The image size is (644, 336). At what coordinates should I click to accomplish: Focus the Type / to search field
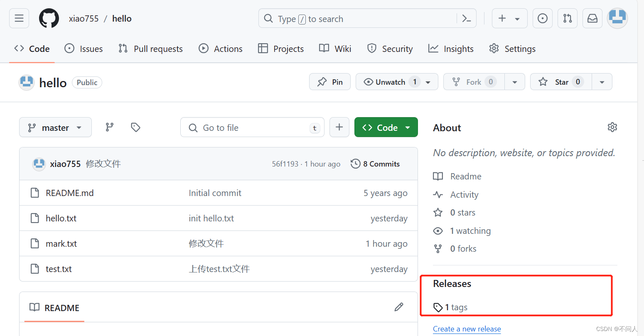click(x=367, y=19)
